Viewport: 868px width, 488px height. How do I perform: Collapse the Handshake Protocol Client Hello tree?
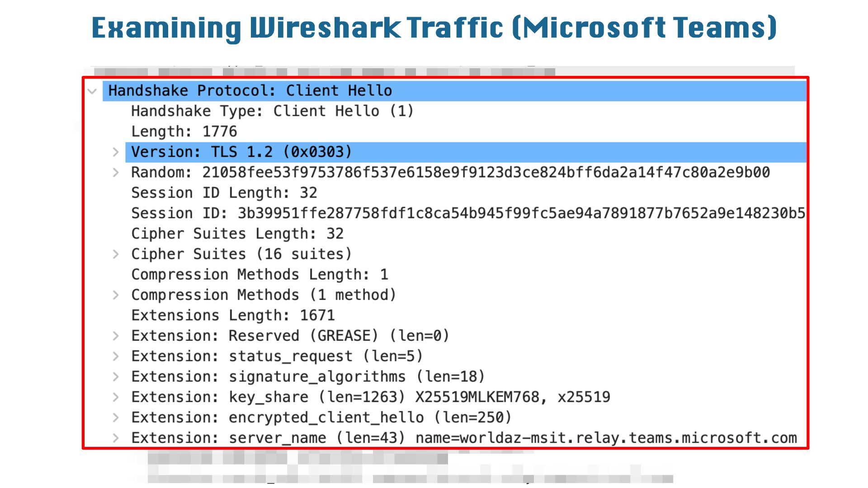[93, 91]
